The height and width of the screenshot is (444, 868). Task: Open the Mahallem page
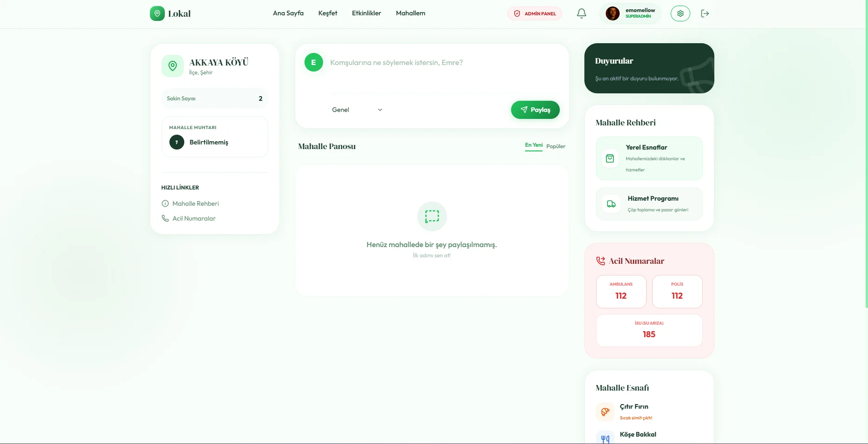pyautogui.click(x=410, y=13)
